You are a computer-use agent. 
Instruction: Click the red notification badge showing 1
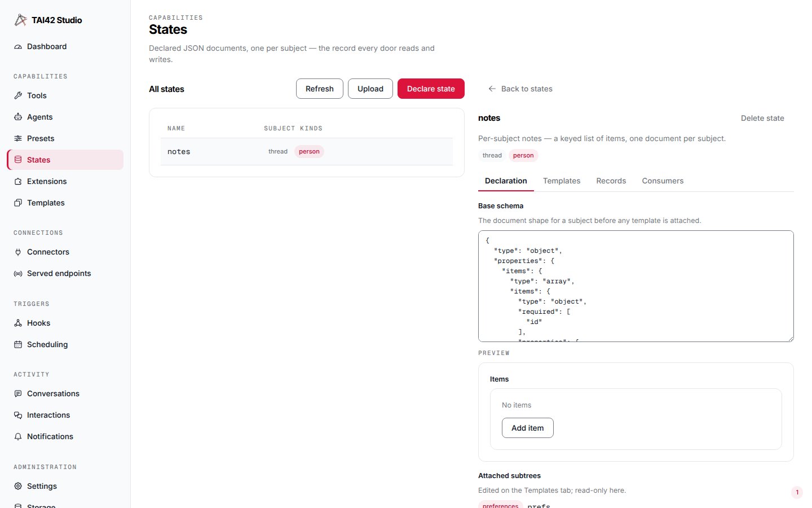point(797,492)
